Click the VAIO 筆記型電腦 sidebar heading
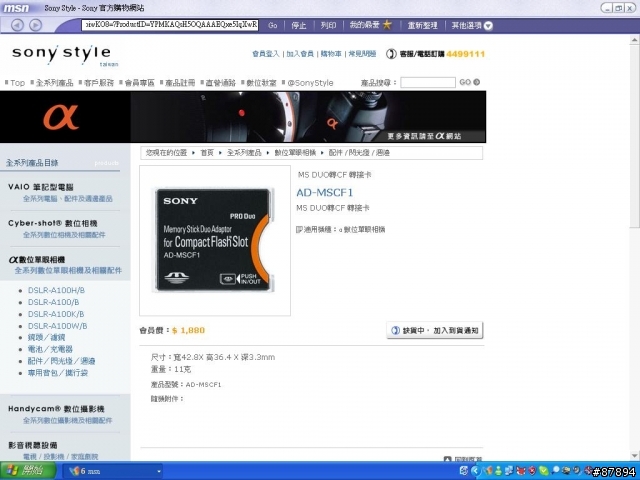 point(40,187)
